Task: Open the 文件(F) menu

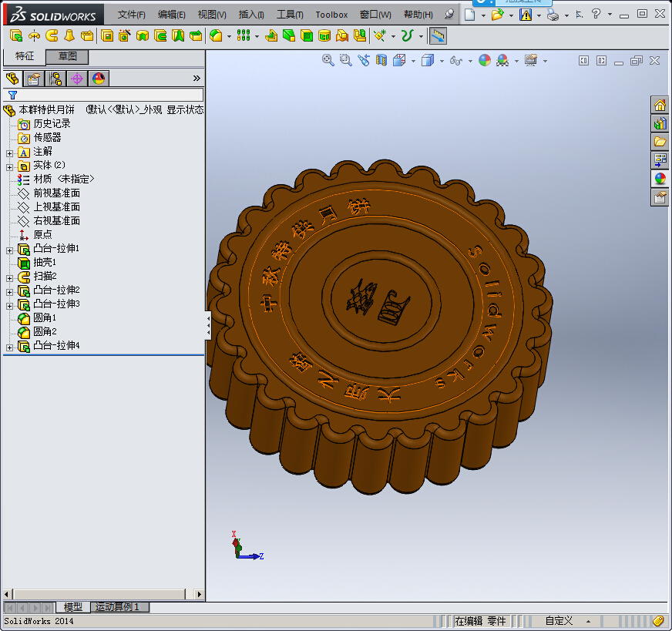Action: click(x=132, y=15)
